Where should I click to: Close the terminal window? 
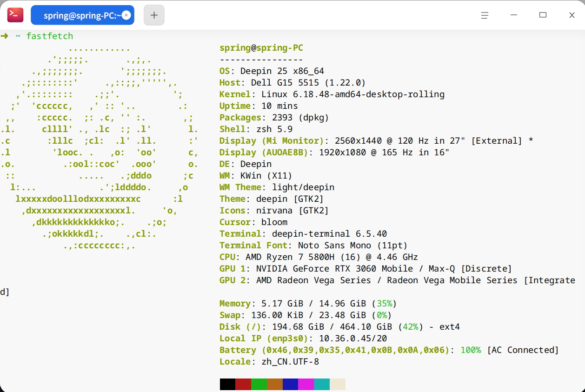click(x=572, y=15)
